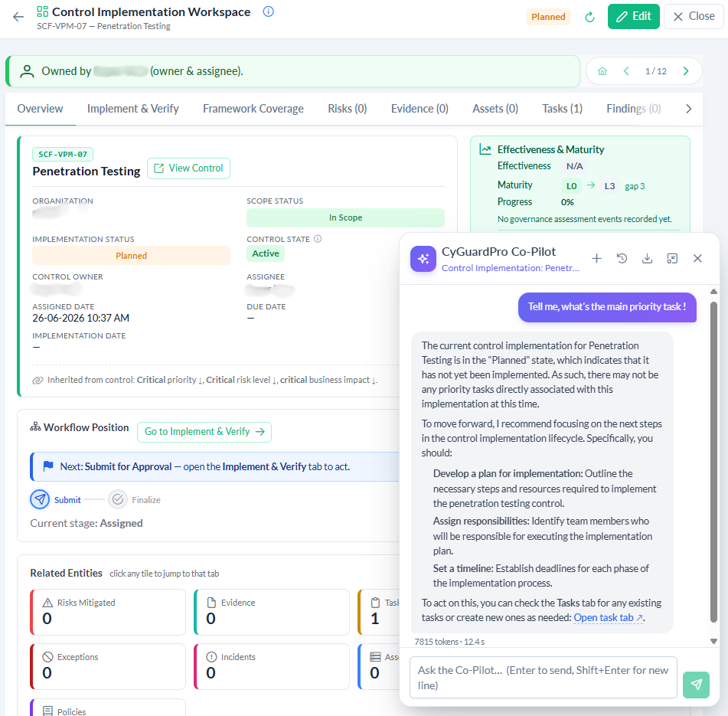Click the inherited-from-control link icon
The height and width of the screenshot is (716, 728).
[x=38, y=381]
